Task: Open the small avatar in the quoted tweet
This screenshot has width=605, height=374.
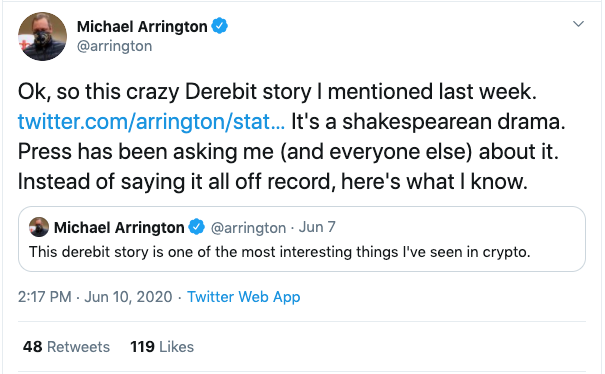Action: 39,227
